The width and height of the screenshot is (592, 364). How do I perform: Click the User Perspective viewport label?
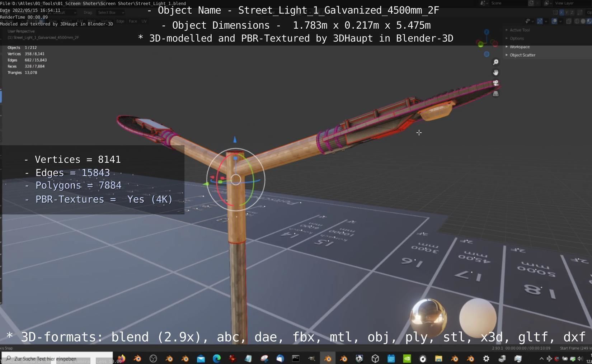pyautogui.click(x=21, y=31)
